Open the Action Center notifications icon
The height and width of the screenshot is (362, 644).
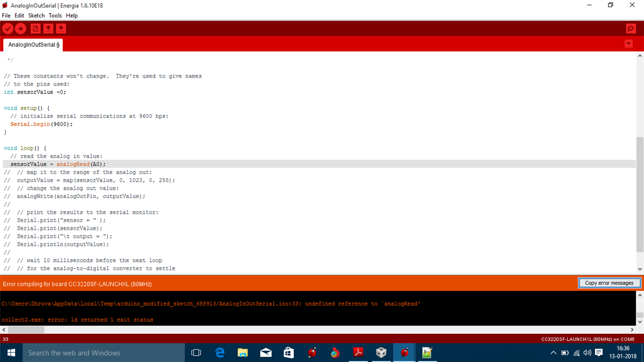(x=599, y=353)
